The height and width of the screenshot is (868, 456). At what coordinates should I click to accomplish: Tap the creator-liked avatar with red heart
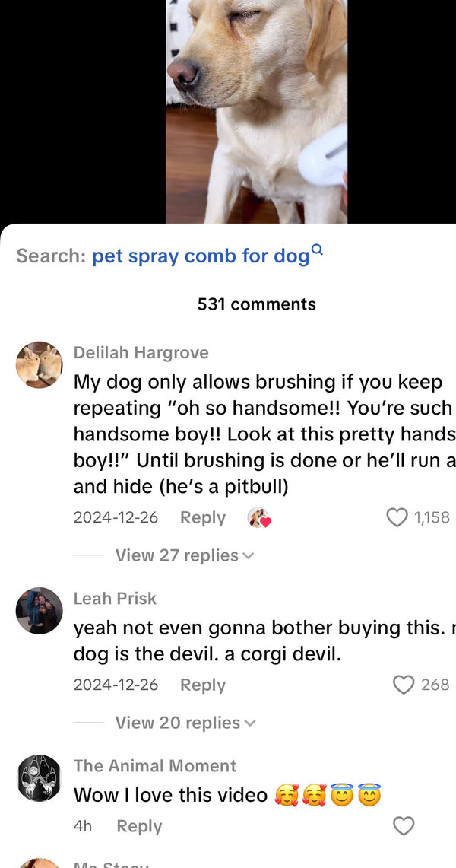[258, 517]
